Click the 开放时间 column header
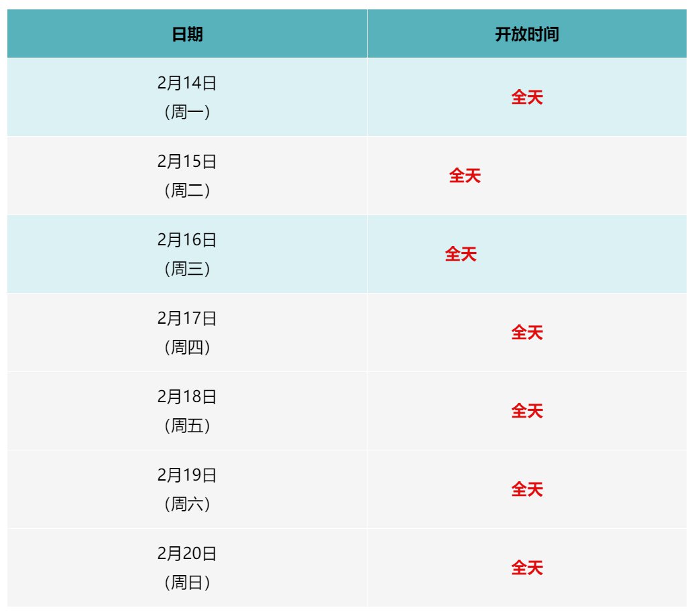Image resolution: width=696 pixels, height=616 pixels. point(527,35)
